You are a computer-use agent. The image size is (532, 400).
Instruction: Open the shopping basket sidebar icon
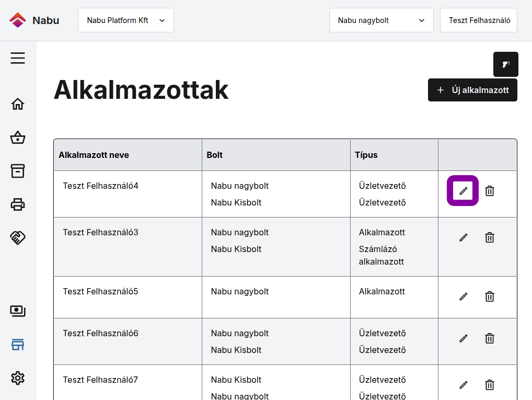click(x=18, y=138)
